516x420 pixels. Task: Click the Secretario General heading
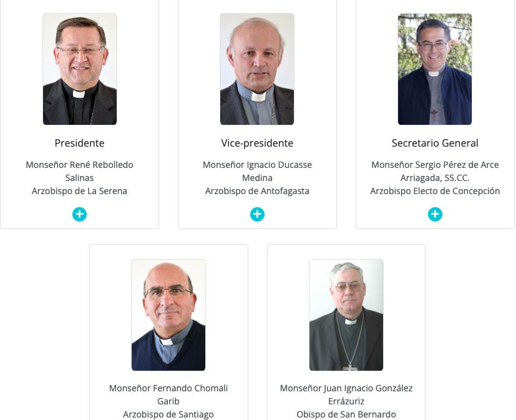[x=435, y=143]
